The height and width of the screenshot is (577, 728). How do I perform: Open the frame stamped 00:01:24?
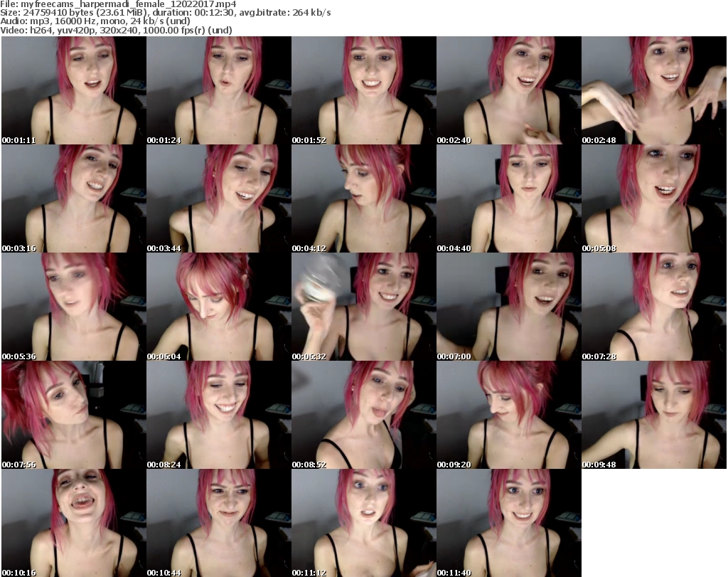click(x=219, y=90)
